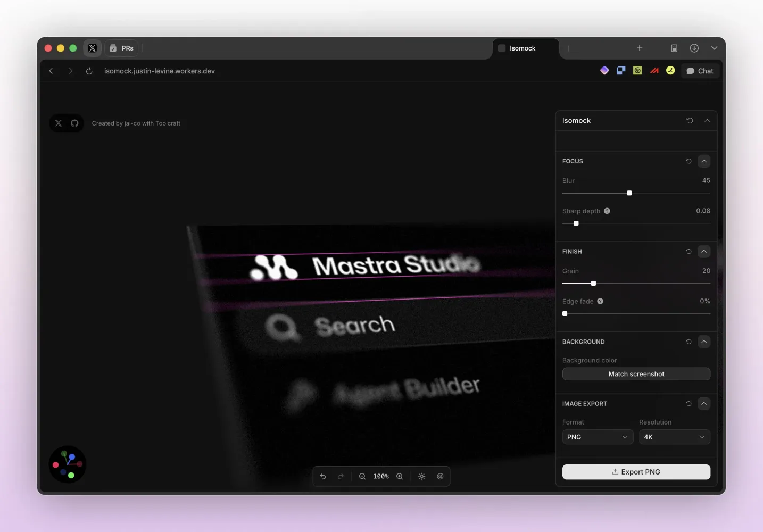This screenshot has width=763, height=532.
Task: Click the colorful Toolcraft logo circle
Action: [68, 464]
